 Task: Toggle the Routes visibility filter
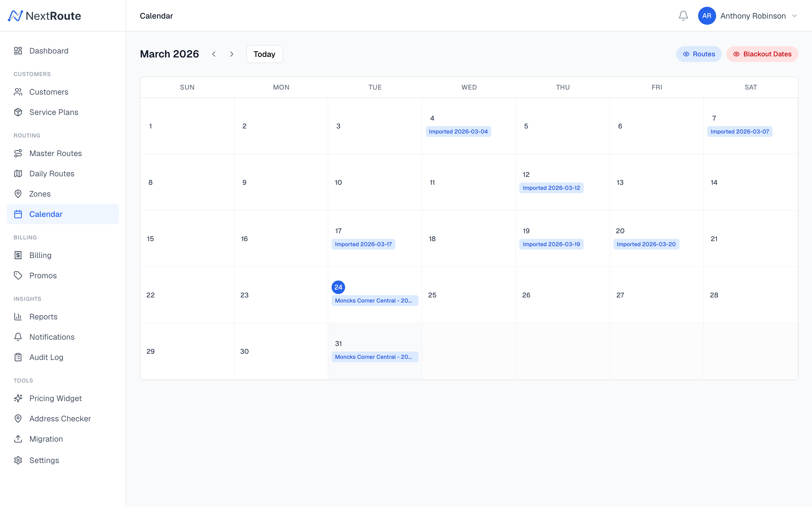[698, 54]
